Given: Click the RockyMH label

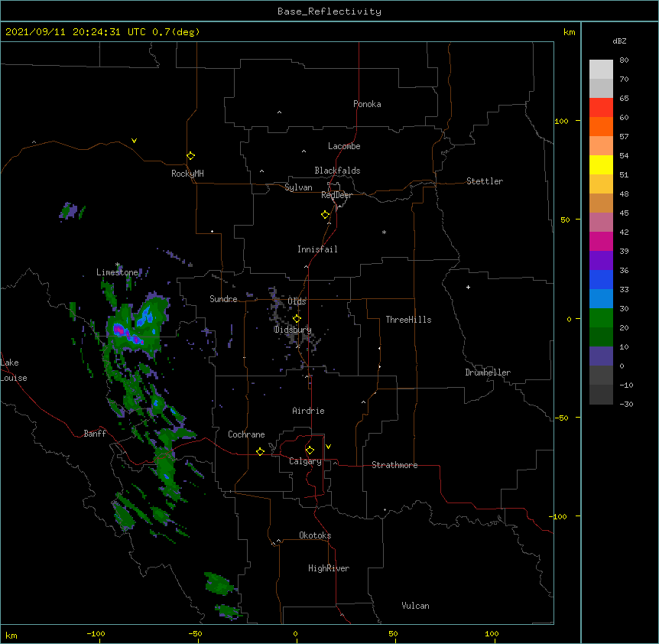Looking at the screenshot, I should (187, 174).
